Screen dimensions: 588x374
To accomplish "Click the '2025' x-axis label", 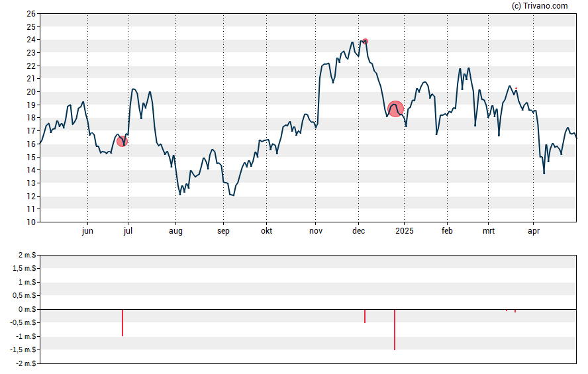I will (404, 231).
